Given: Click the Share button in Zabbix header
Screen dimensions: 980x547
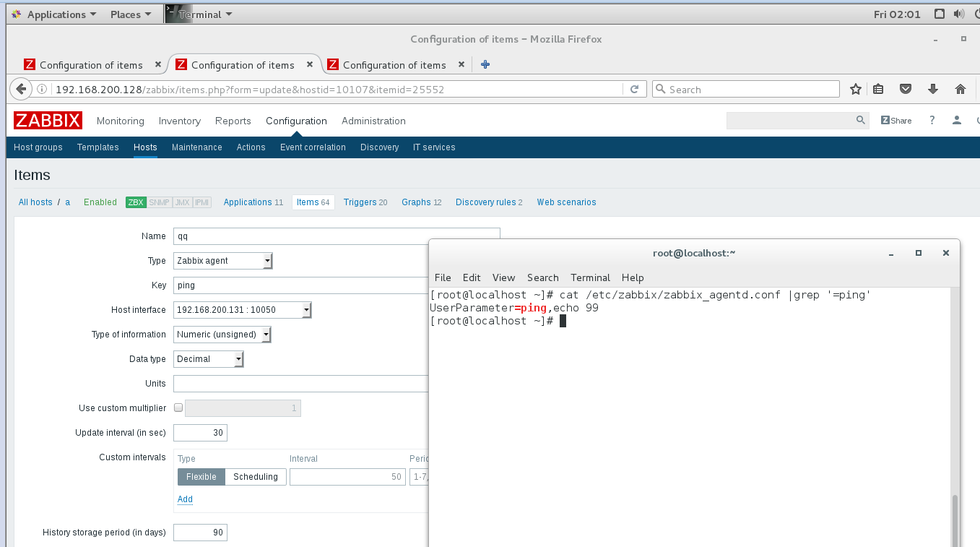Looking at the screenshot, I should [x=896, y=121].
